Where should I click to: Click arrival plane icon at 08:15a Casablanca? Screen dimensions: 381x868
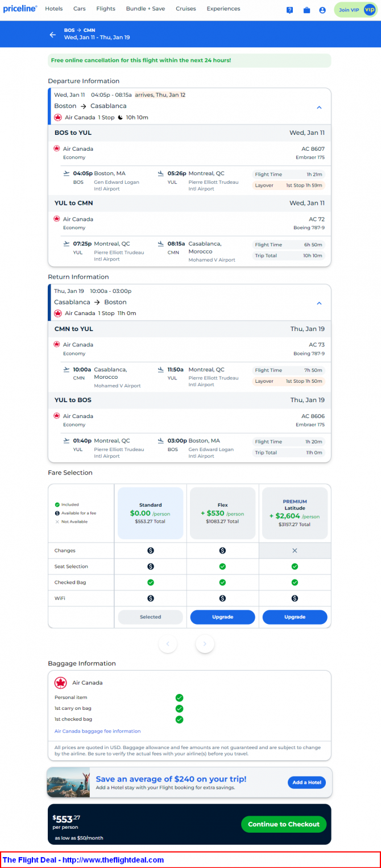[x=161, y=244]
